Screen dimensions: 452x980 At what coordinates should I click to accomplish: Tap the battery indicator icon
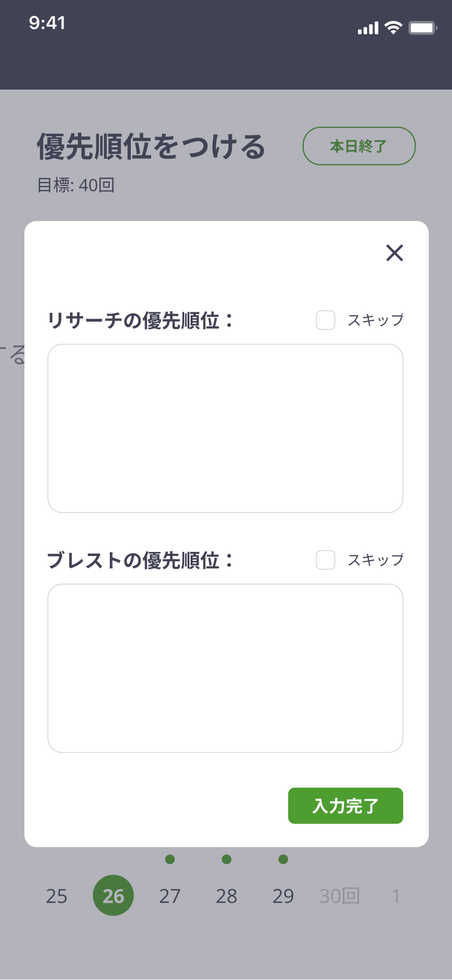(x=422, y=27)
